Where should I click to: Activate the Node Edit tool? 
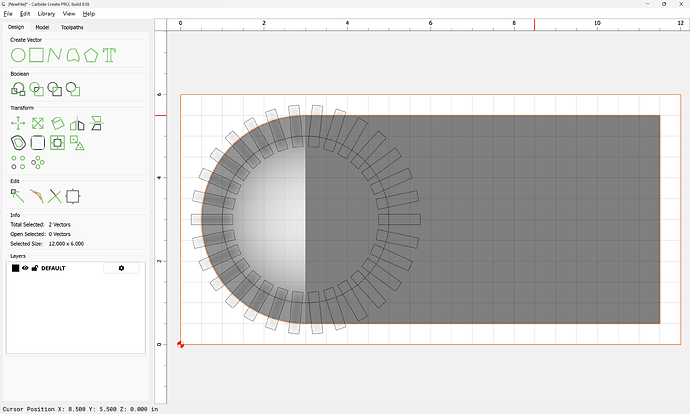[18, 196]
